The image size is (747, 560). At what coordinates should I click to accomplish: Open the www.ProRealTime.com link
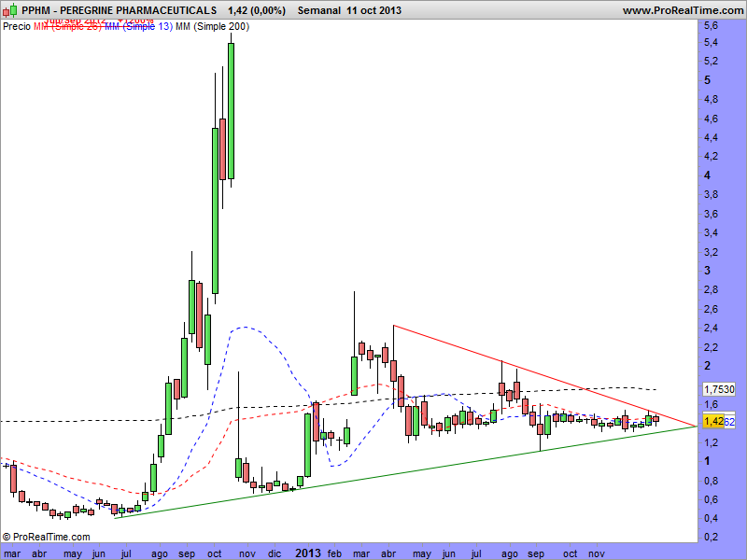point(683,10)
